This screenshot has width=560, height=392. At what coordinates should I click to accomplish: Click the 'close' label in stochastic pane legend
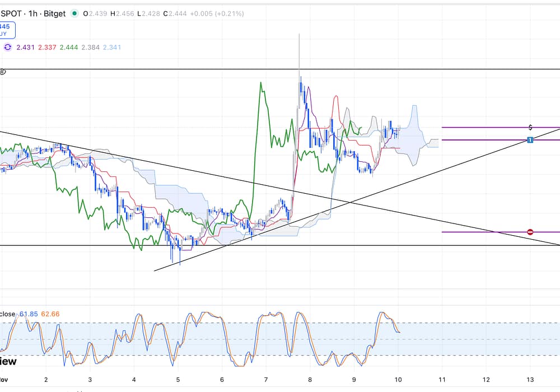pos(7,314)
